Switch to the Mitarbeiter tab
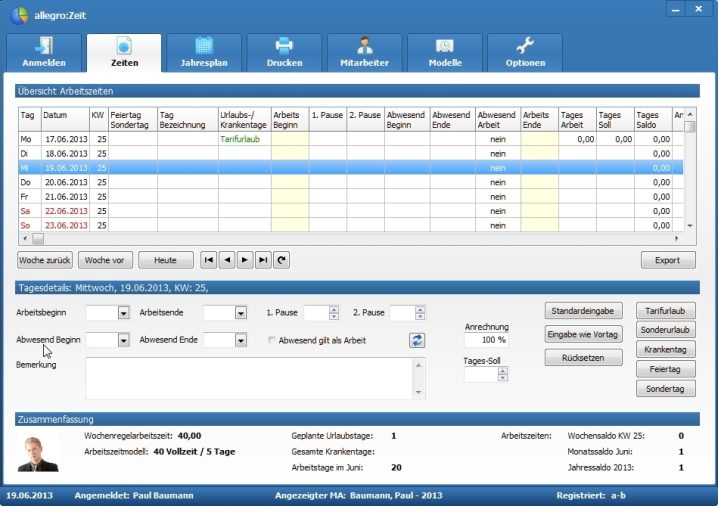 point(364,53)
